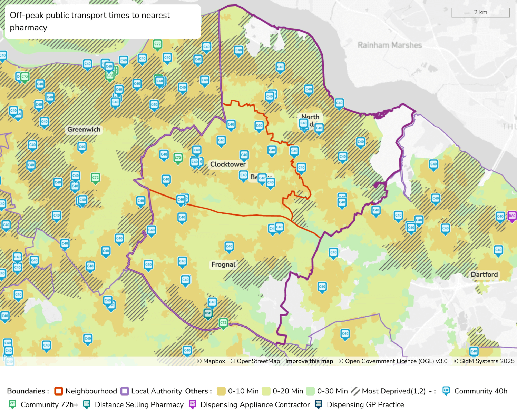Select the DSP pharmacy marker south of Frognal

pyautogui.click(x=208, y=313)
